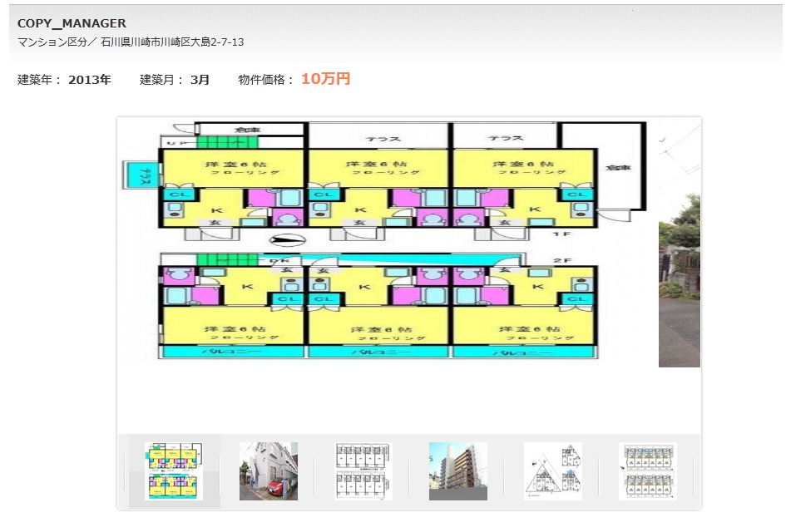Click the 物件価格 label
786x532 pixels.
tap(266, 80)
